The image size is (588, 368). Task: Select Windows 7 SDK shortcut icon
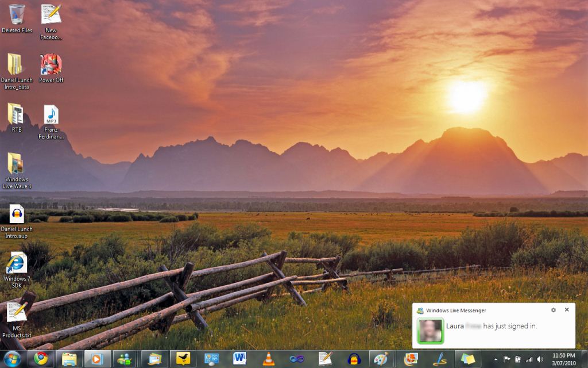17,270
